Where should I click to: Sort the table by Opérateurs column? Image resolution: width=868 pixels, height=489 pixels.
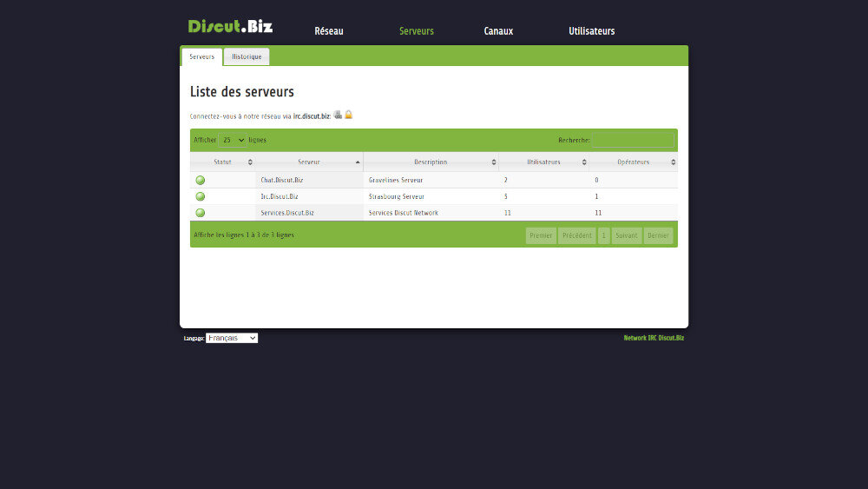pyautogui.click(x=634, y=162)
